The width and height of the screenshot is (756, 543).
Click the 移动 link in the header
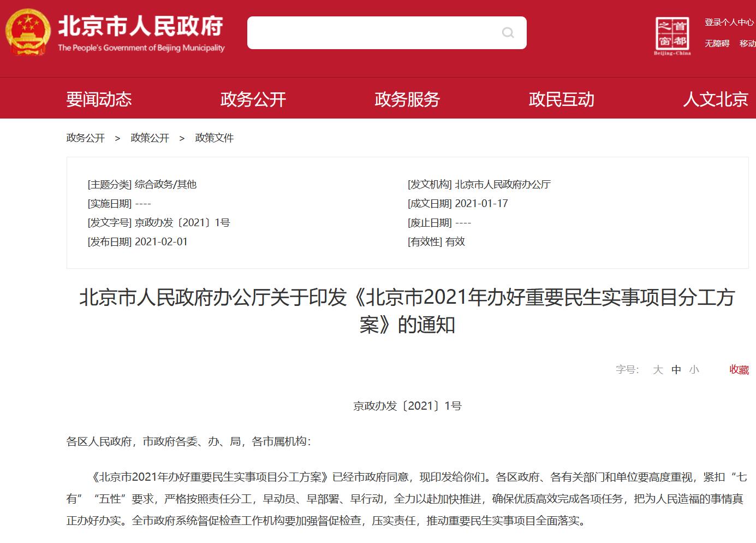tap(748, 43)
